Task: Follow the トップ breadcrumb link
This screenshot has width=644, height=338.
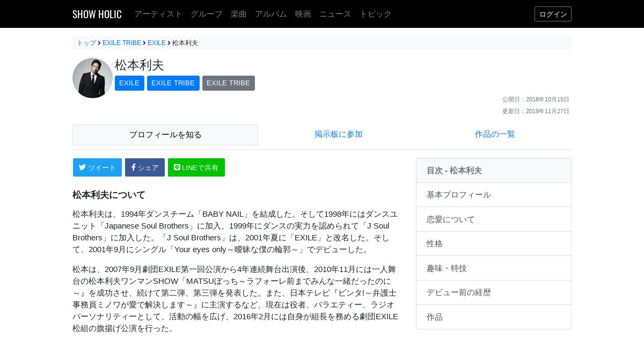Action: point(86,43)
